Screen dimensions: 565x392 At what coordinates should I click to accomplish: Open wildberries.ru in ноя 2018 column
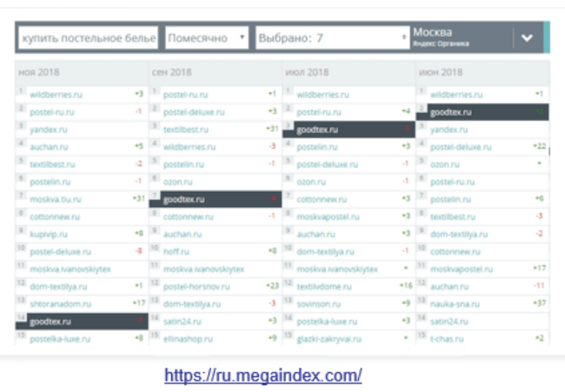pos(56,95)
